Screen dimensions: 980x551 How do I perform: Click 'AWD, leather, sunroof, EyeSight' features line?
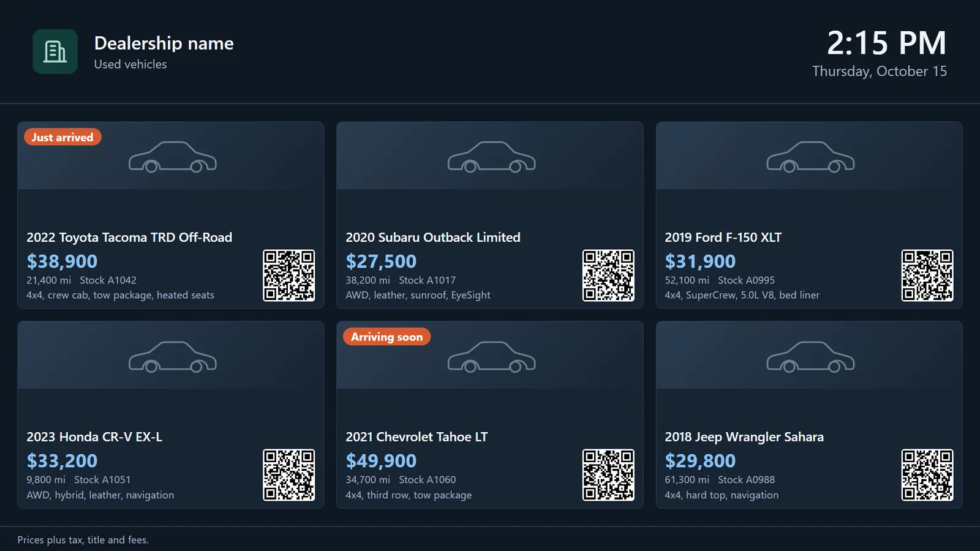click(418, 295)
